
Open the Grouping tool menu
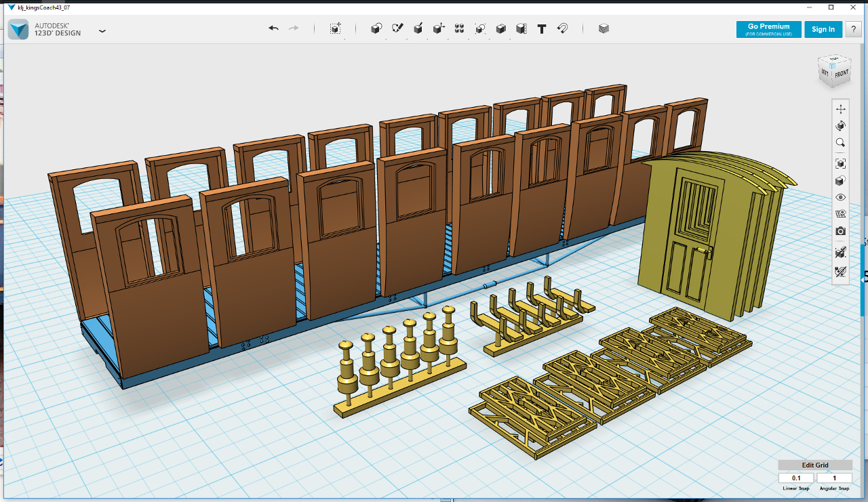click(x=480, y=28)
